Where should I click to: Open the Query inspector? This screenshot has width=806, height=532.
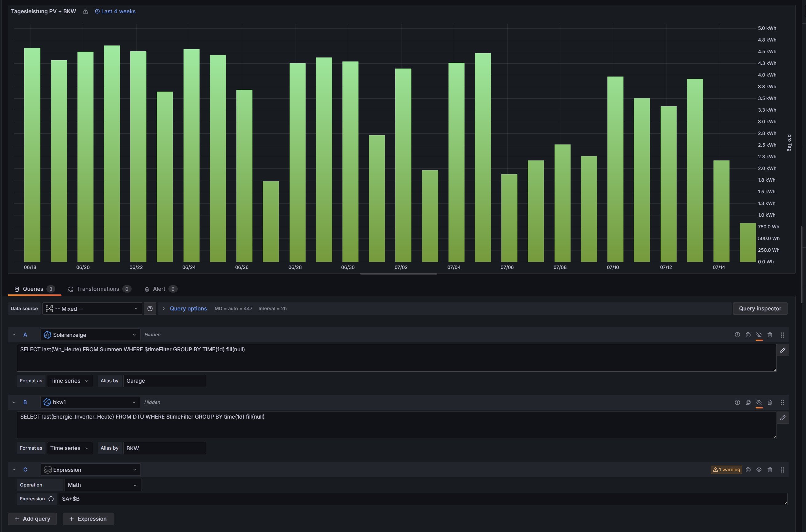click(x=760, y=309)
